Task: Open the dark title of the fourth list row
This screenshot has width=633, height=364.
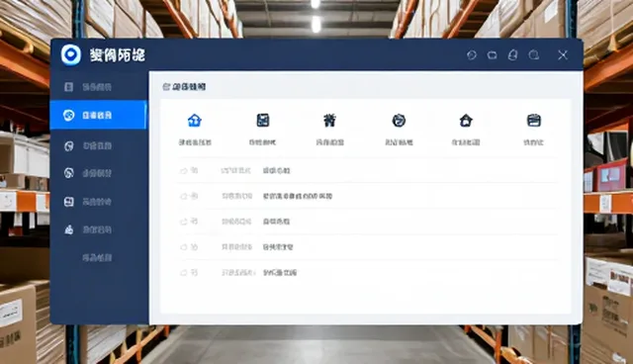Action: [x=278, y=247]
